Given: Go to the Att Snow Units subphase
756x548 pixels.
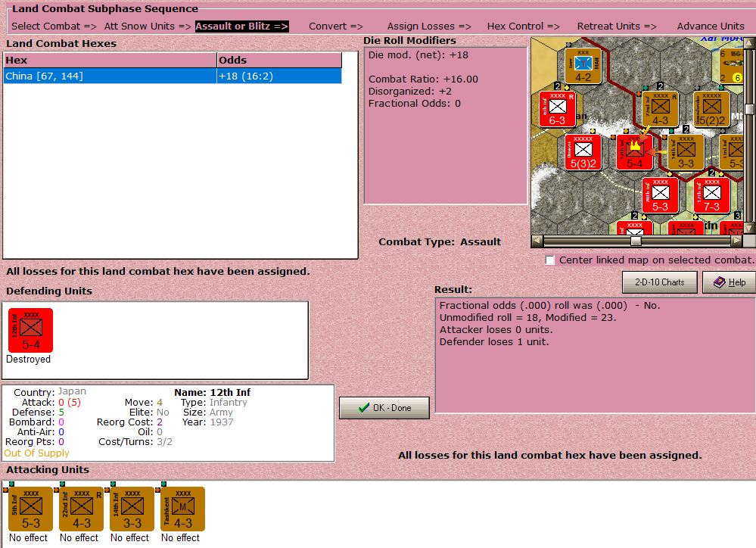Looking at the screenshot, I should (x=148, y=26).
